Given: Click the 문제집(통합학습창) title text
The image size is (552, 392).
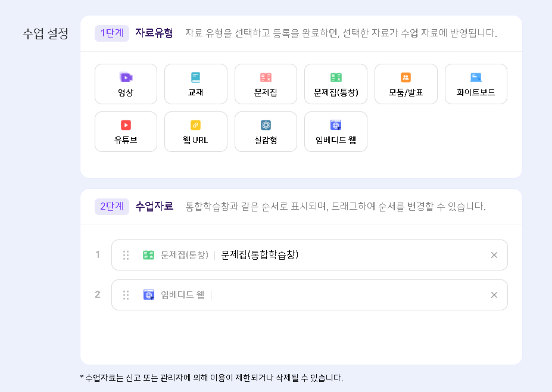Looking at the screenshot, I should pyautogui.click(x=260, y=255).
